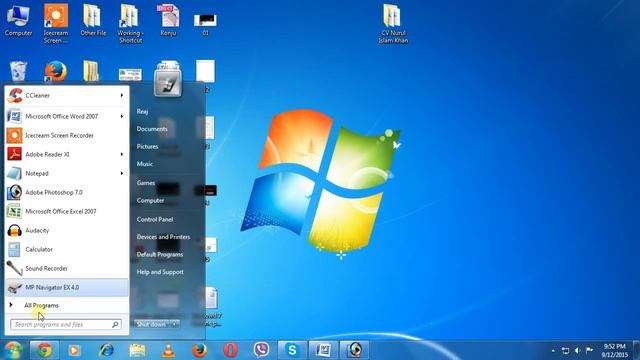This screenshot has width=640, height=360.
Task: Open Default Programs
Action: [160, 254]
